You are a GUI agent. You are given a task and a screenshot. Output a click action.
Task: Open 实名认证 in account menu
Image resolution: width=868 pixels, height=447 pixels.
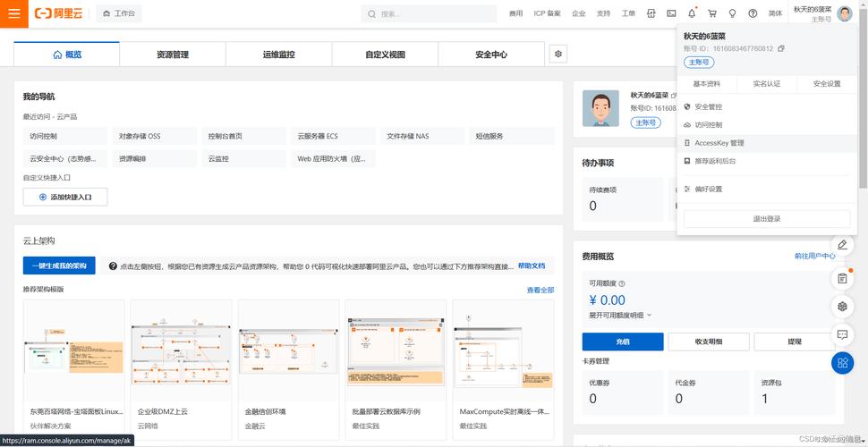click(767, 84)
